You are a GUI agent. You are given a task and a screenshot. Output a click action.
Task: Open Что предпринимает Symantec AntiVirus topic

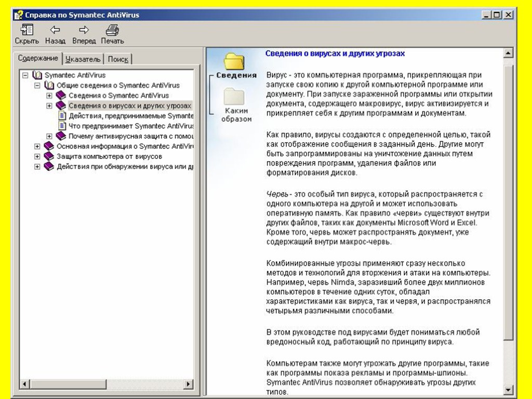[131, 126]
